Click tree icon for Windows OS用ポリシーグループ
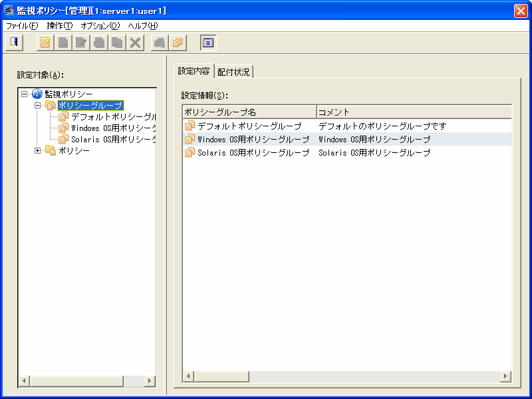This screenshot has width=532, height=399. (63, 128)
